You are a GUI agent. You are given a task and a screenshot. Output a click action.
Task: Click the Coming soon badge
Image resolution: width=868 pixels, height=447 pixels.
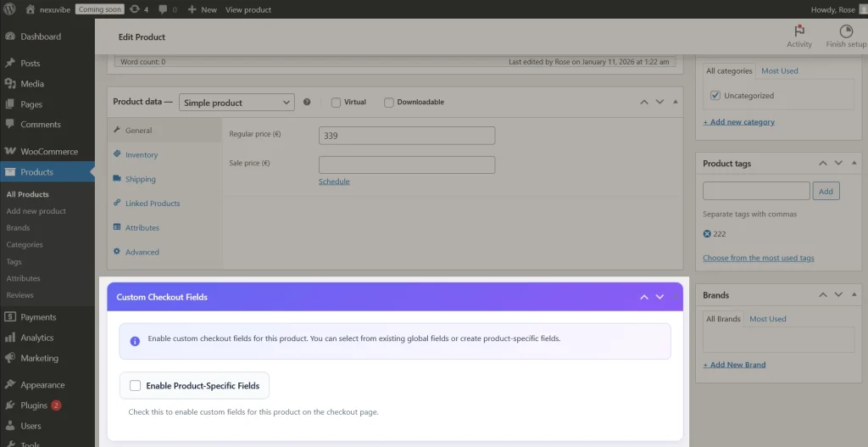[100, 9]
